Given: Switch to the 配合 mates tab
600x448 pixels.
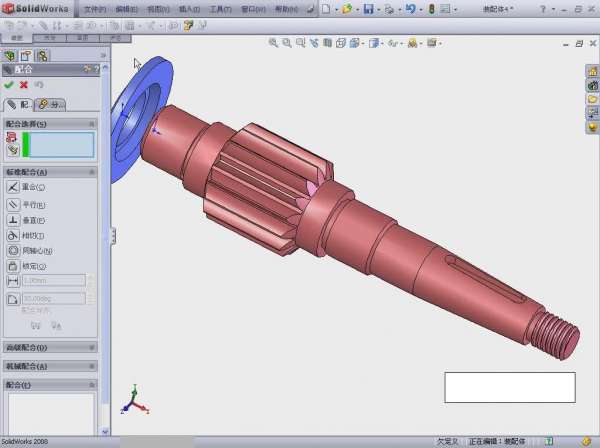Looking at the screenshot, I should pos(18,104).
